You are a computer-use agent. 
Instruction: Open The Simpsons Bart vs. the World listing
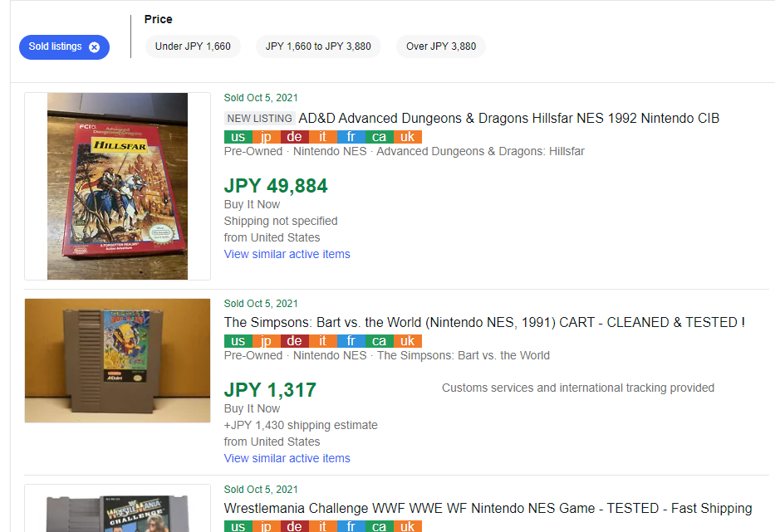click(484, 322)
